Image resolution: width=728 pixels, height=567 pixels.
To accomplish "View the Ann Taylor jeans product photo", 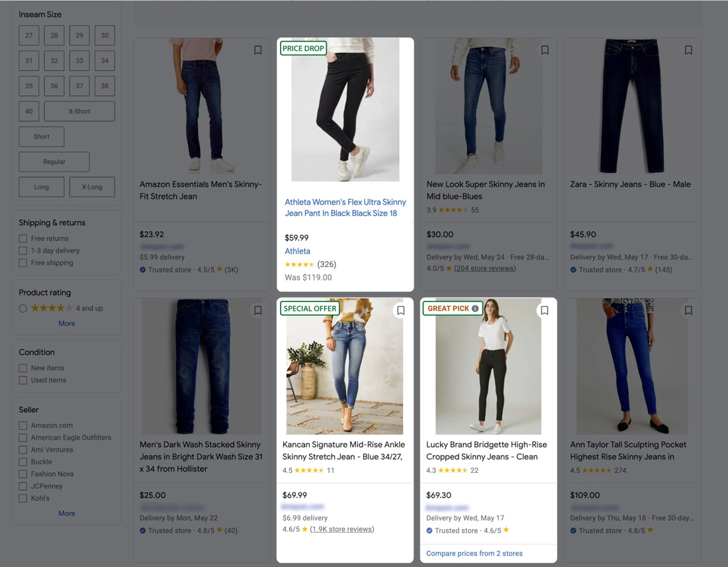I will (632, 366).
